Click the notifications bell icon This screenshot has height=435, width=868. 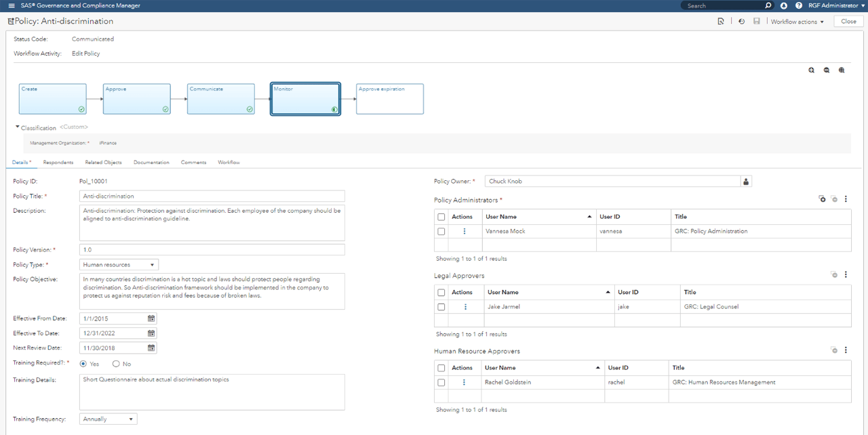pos(784,5)
